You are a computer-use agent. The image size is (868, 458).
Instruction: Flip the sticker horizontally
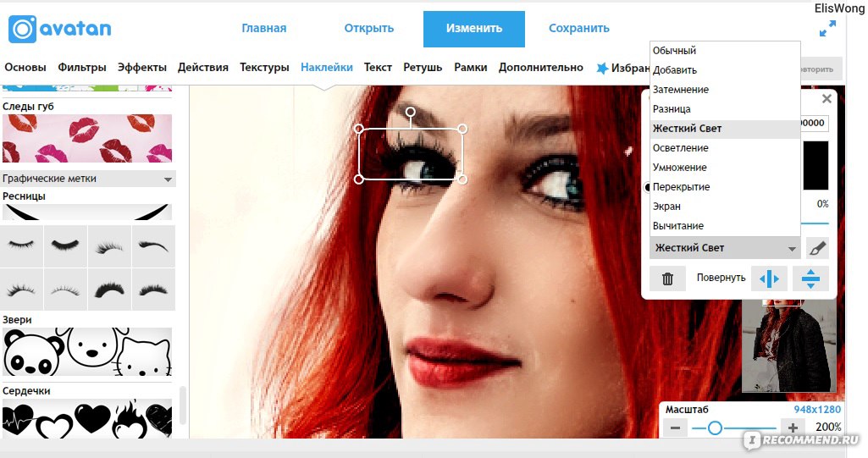click(x=770, y=279)
